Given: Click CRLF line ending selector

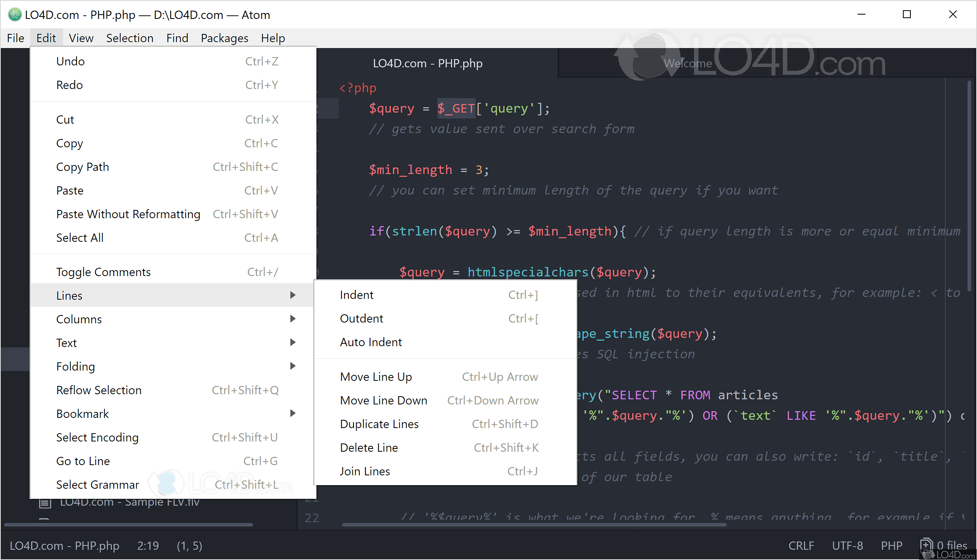Looking at the screenshot, I should [x=801, y=545].
